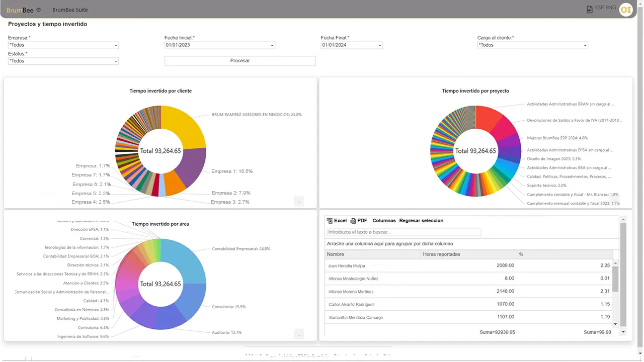Screen dimensions: 644x362
Task: Open the document export icon in header
Action: click(590, 9)
